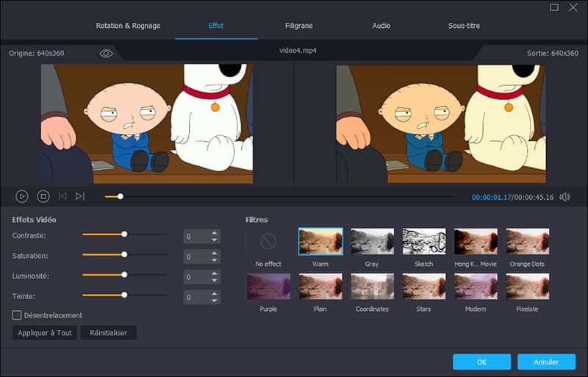Image resolution: width=588 pixels, height=377 pixels.
Task: Choose the Purple filter thumbnail
Action: pos(268,287)
